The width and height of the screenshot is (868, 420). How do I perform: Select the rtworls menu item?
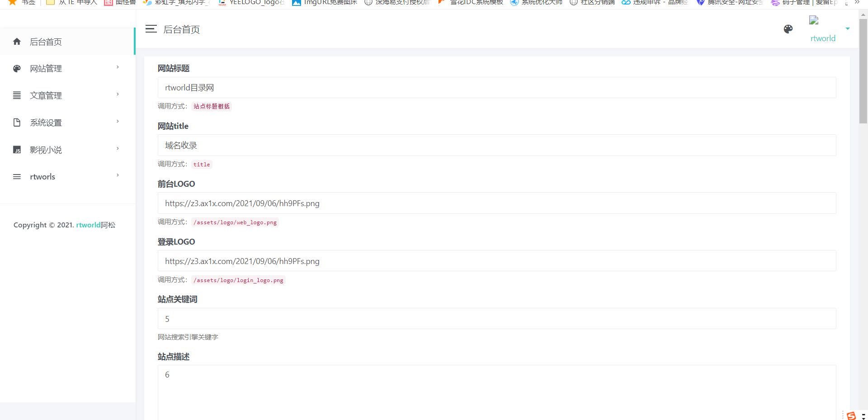pos(42,177)
